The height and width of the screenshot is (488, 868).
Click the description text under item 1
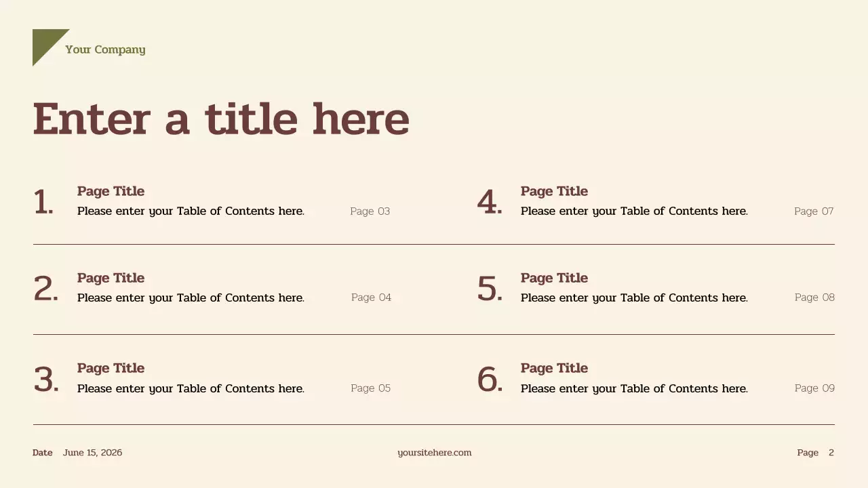[191, 211]
